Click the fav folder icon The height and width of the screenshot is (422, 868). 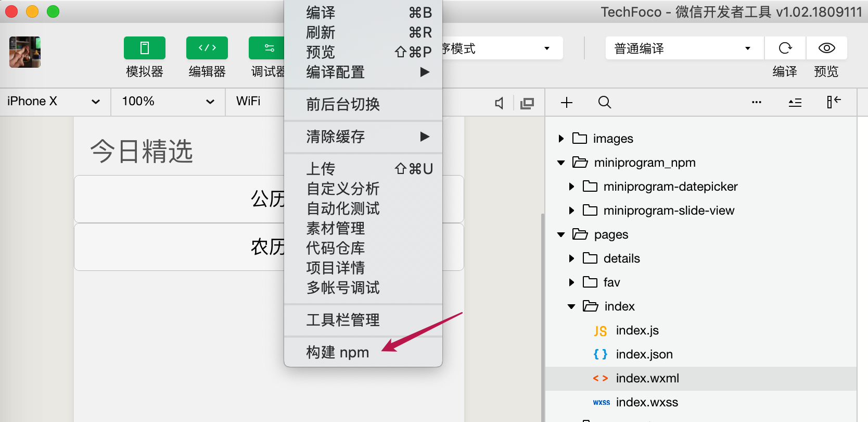pos(590,282)
